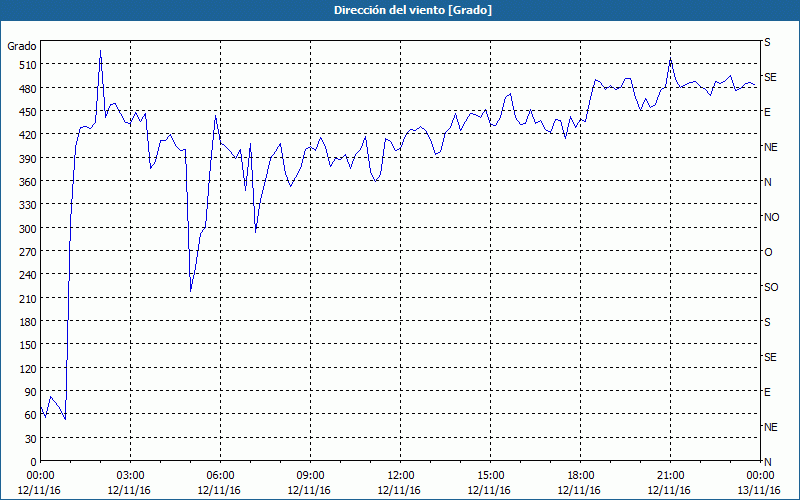Select the '90' degree axis label
Image resolution: width=800 pixels, height=500 pixels.
pyautogui.click(x=31, y=392)
